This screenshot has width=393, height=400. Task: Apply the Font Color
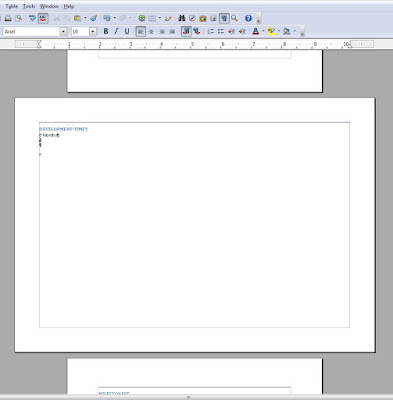[256, 31]
